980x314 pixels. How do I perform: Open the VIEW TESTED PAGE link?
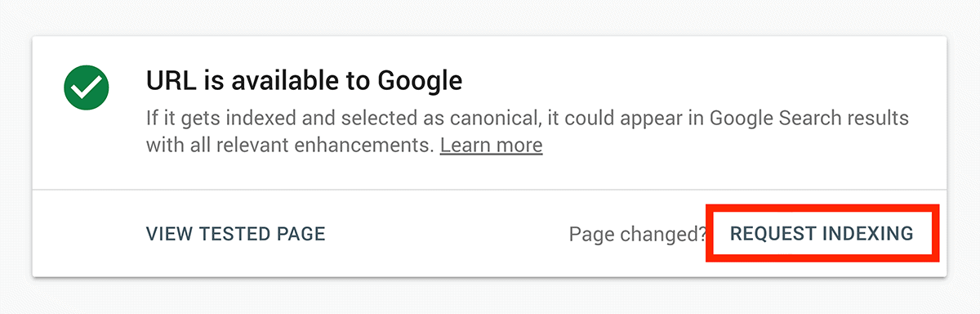tap(235, 234)
